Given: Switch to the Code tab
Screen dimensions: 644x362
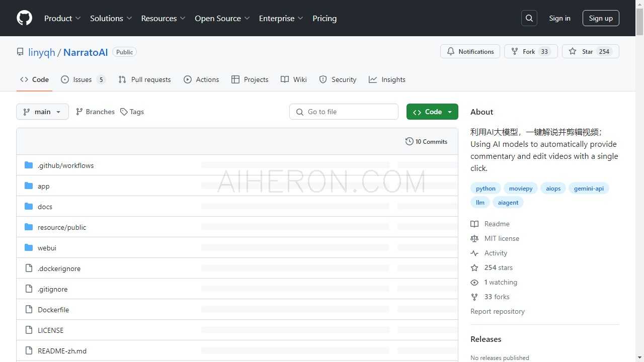Looking at the screenshot, I should tap(34, 79).
